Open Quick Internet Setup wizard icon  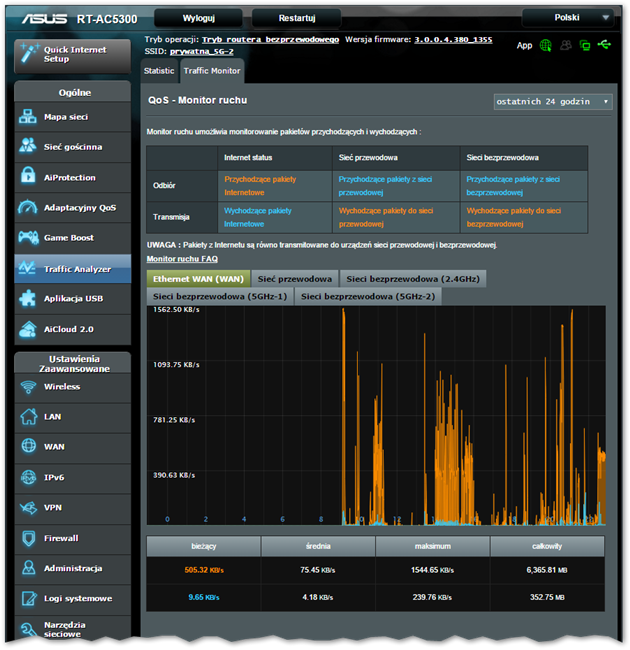click(29, 53)
